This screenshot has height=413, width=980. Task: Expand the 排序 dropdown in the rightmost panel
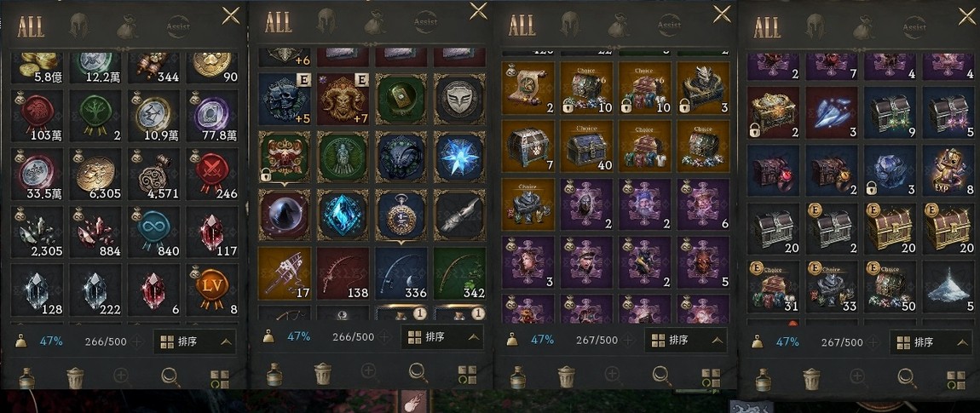pyautogui.click(x=931, y=341)
